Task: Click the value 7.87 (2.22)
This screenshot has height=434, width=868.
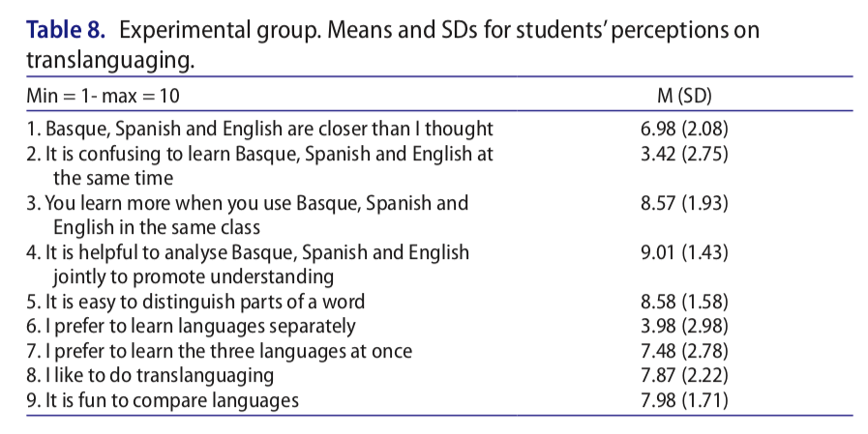Action: pyautogui.click(x=683, y=375)
